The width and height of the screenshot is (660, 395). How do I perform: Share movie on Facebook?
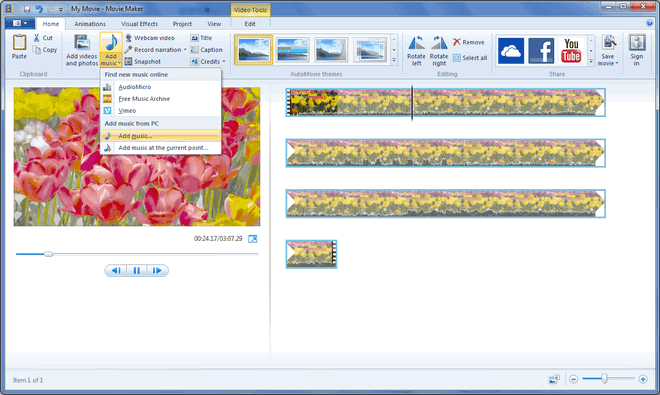[x=541, y=51]
